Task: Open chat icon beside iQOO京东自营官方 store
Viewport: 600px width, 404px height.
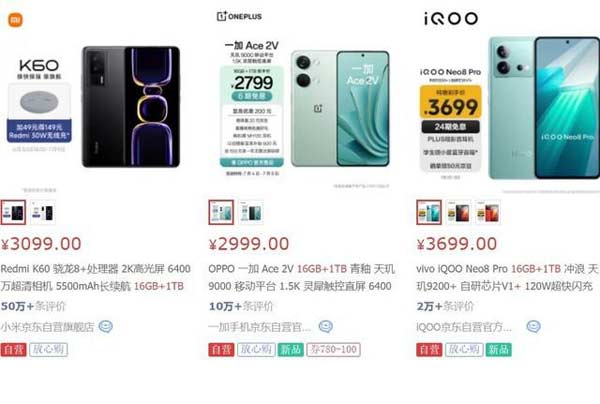Action: coord(533,326)
